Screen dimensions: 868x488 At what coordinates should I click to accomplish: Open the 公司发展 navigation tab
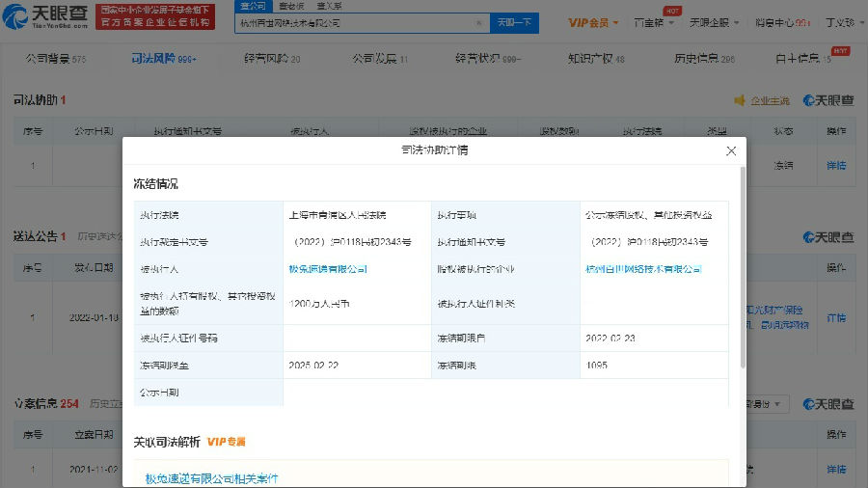click(380, 58)
